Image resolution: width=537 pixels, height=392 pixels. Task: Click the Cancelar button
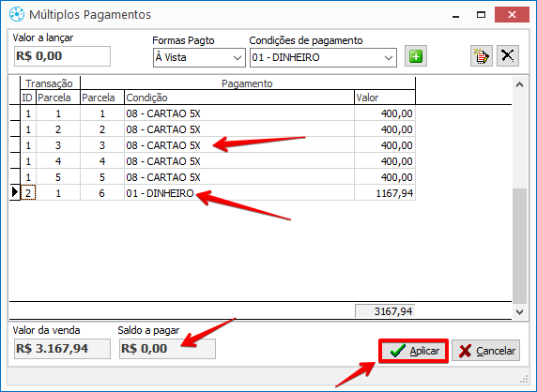485,351
